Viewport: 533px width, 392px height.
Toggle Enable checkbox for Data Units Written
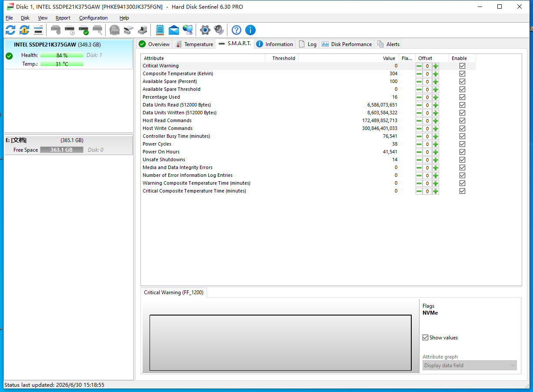pyautogui.click(x=462, y=113)
